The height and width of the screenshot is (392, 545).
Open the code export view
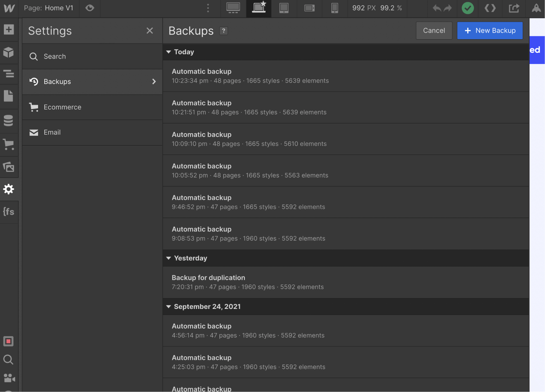(x=490, y=8)
